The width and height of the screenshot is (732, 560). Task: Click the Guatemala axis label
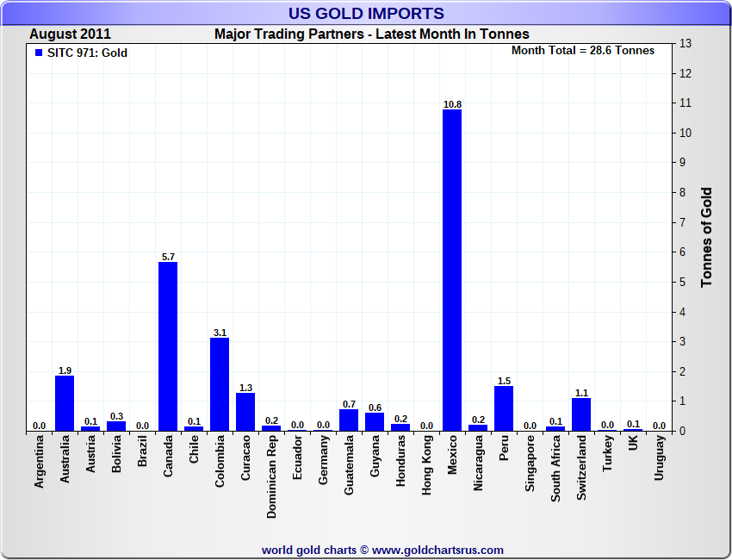(349, 464)
